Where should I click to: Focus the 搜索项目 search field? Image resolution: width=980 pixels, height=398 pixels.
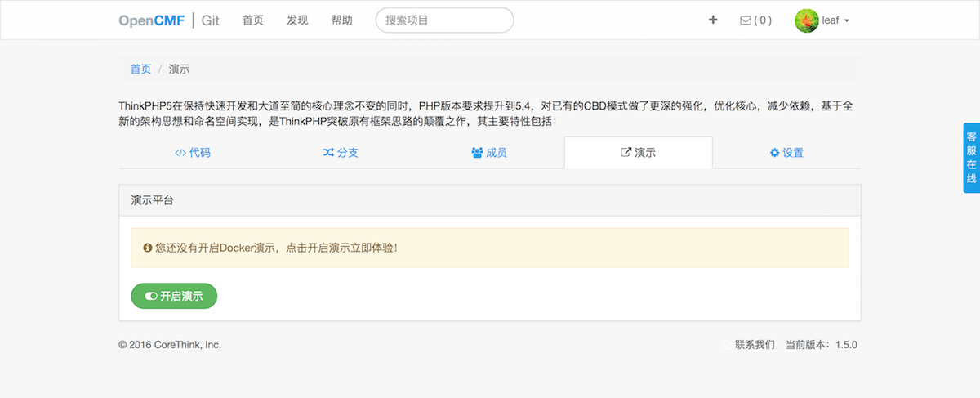click(x=444, y=20)
